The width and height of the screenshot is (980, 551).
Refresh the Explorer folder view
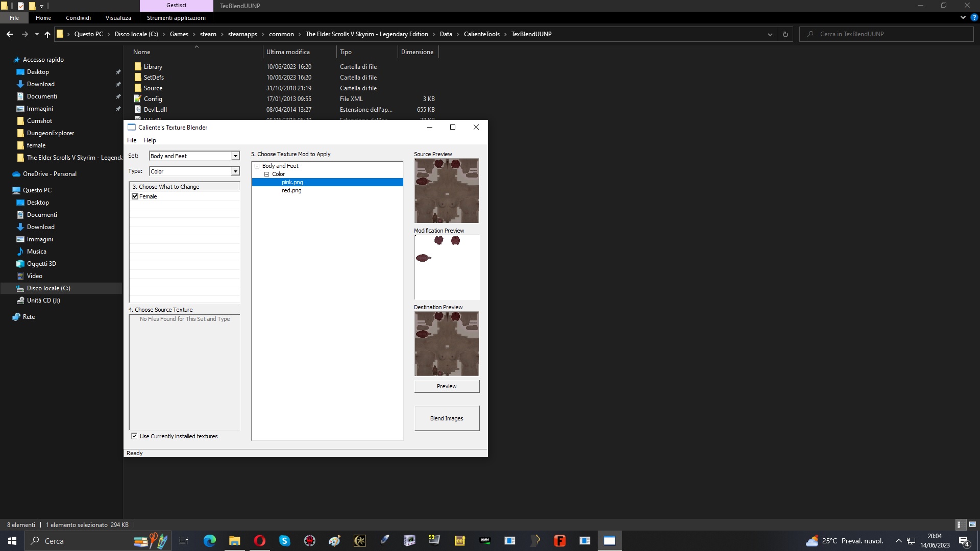(x=786, y=34)
